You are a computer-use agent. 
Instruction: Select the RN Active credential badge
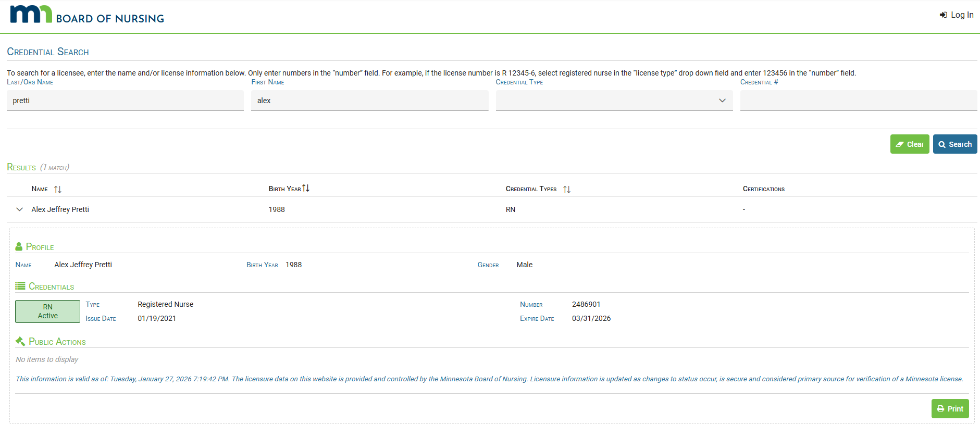tap(47, 311)
